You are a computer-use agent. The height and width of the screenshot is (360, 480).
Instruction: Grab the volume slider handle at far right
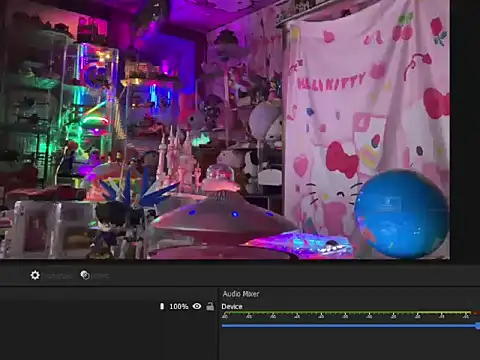point(478,326)
